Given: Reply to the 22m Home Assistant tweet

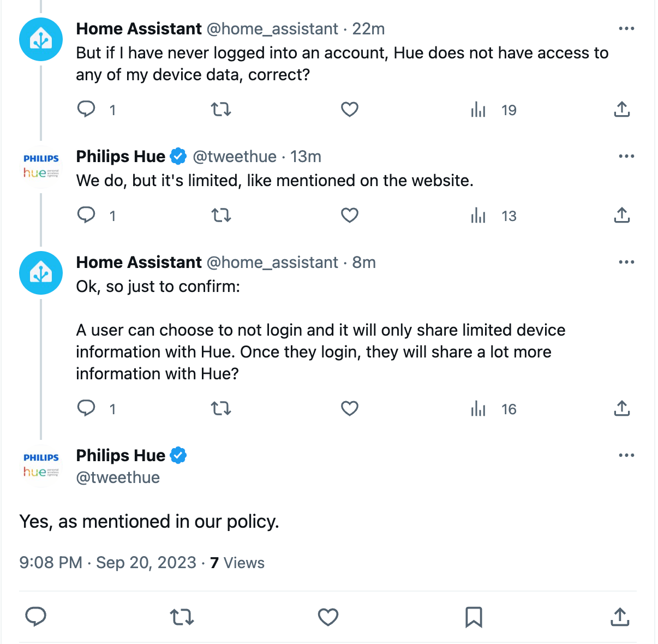Looking at the screenshot, I should [x=86, y=110].
